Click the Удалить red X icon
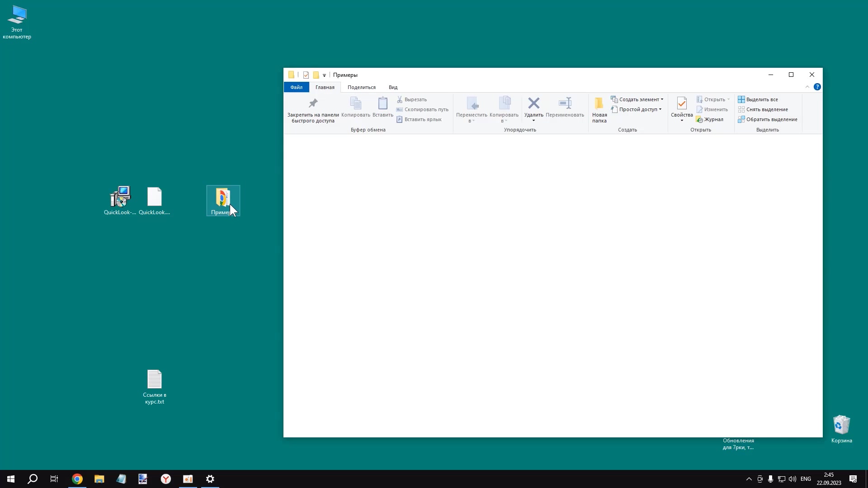Viewport: 868px width, 488px height. click(x=533, y=103)
